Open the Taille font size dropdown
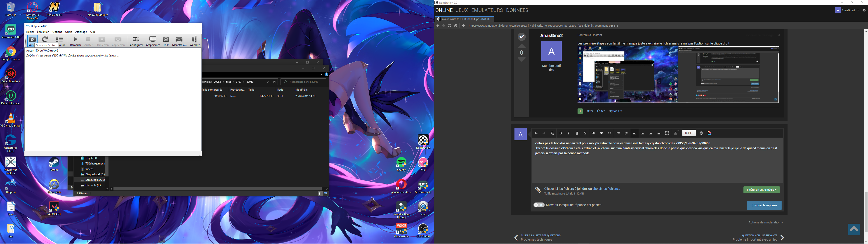 (689, 133)
